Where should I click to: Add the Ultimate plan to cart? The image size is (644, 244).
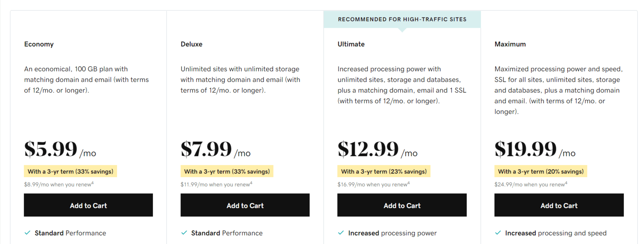pos(402,205)
